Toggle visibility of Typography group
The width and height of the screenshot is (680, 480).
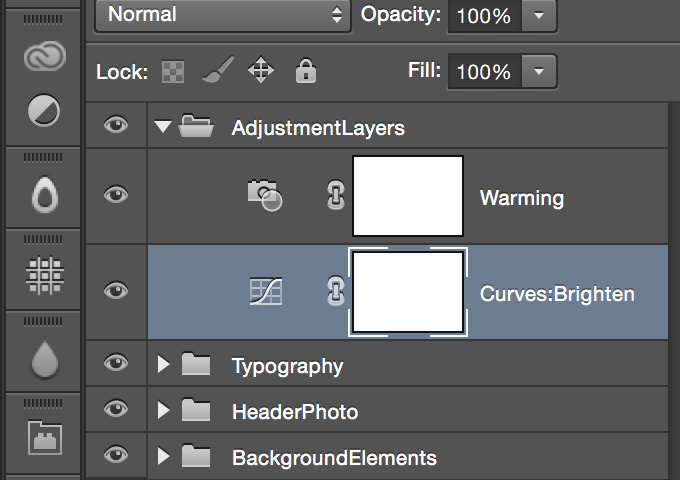[116, 362]
